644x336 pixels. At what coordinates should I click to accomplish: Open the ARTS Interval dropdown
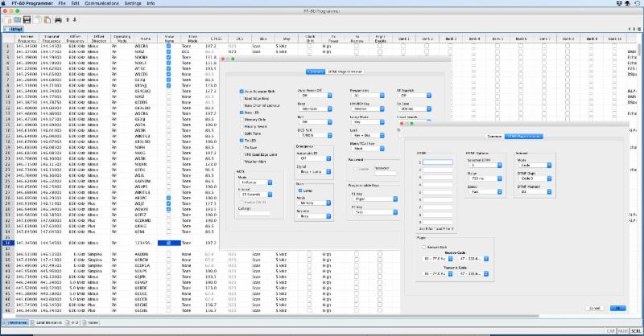click(255, 195)
